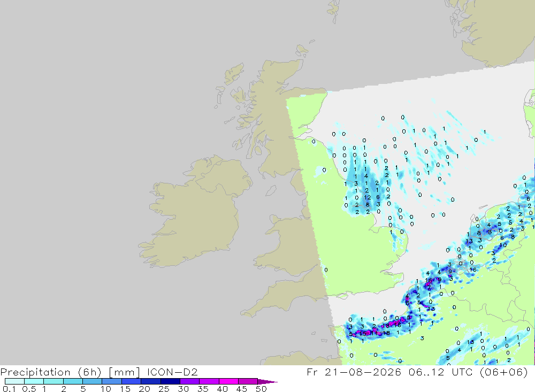This screenshot has width=535, height=392.
Task: Click the legend tick label '0.5'
Action: 29,389
